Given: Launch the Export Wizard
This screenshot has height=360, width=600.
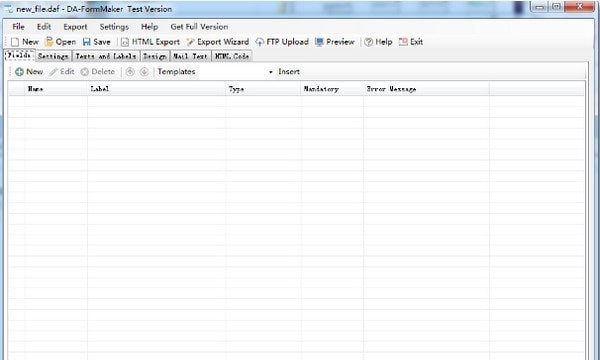Looking at the screenshot, I should [x=190, y=42].
